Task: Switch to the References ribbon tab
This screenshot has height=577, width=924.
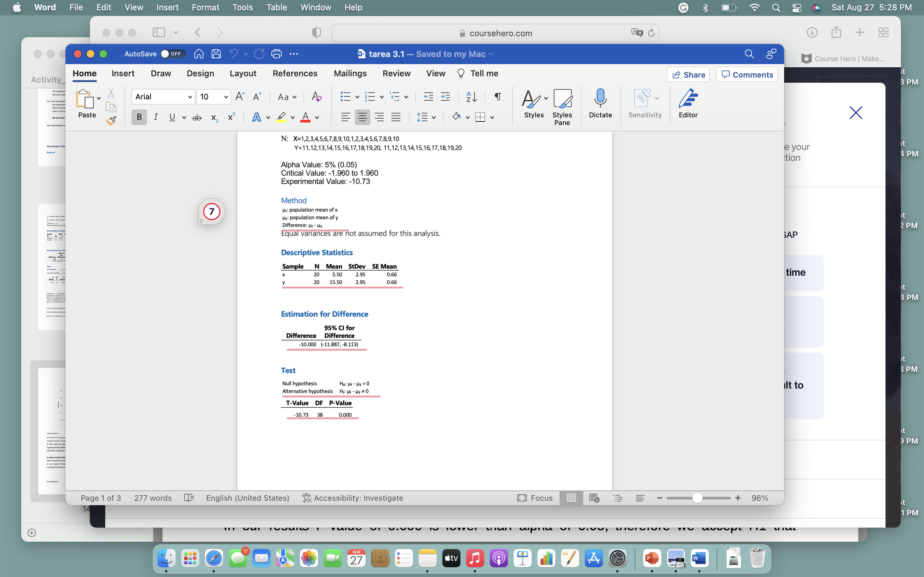Action: [295, 73]
